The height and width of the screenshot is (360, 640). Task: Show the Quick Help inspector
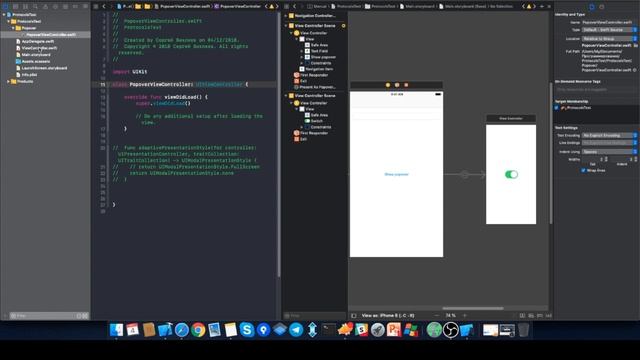tap(602, 7)
